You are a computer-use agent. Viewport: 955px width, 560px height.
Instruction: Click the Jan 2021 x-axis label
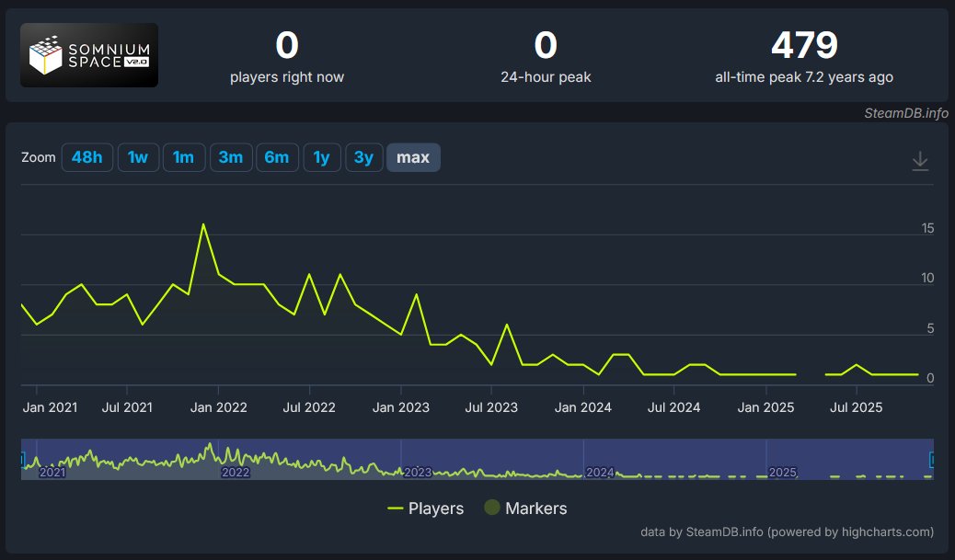[50, 408]
